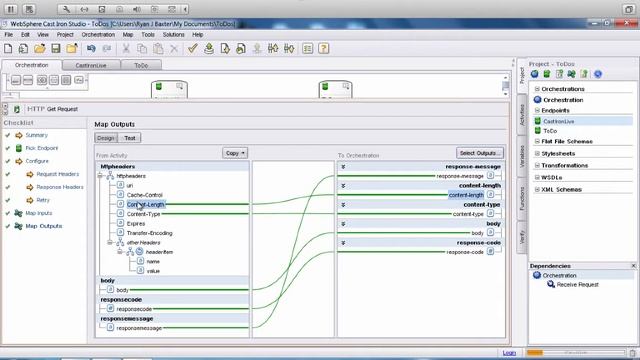Click the Open Project folder icon
Image resolution: width=640 pixels, height=360 pixels.
[40, 49]
